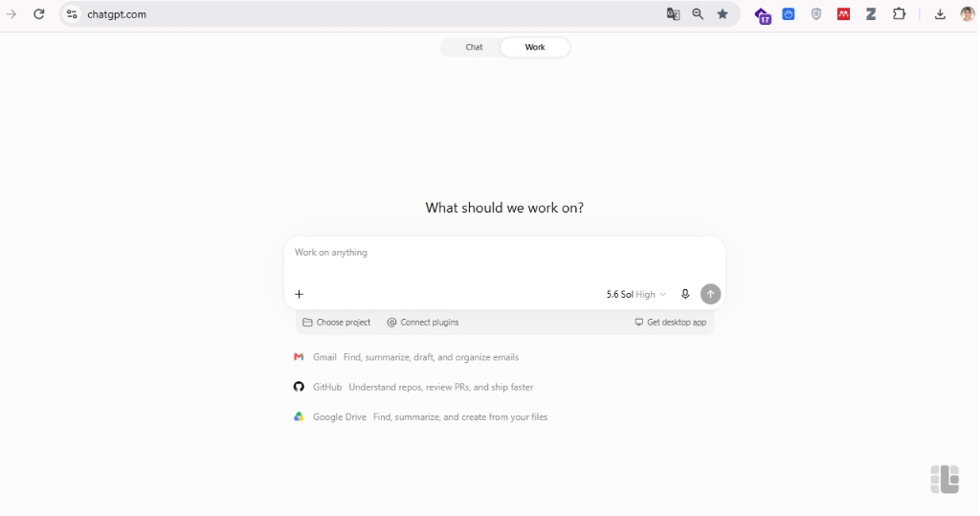Open the shield extension icon

pos(816,13)
